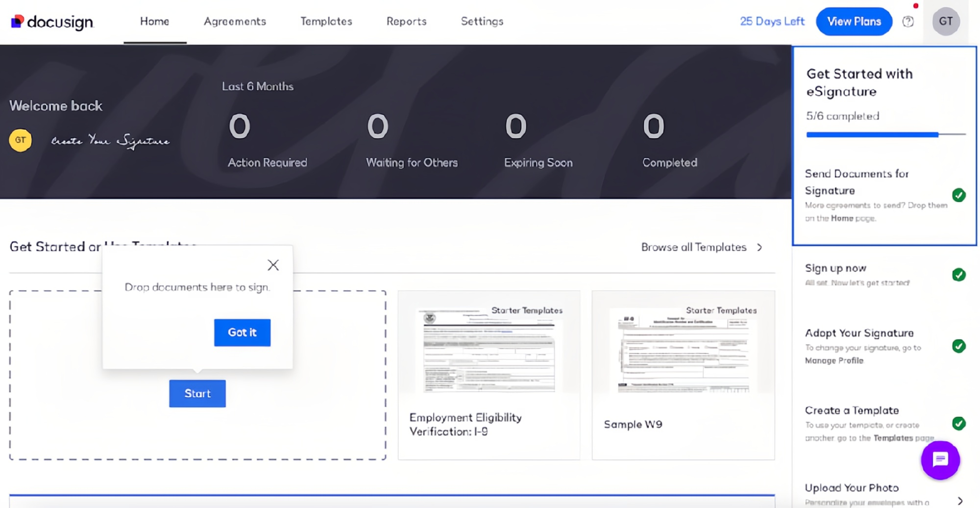
Task: Open the purple chat support bubble
Action: coord(939,460)
